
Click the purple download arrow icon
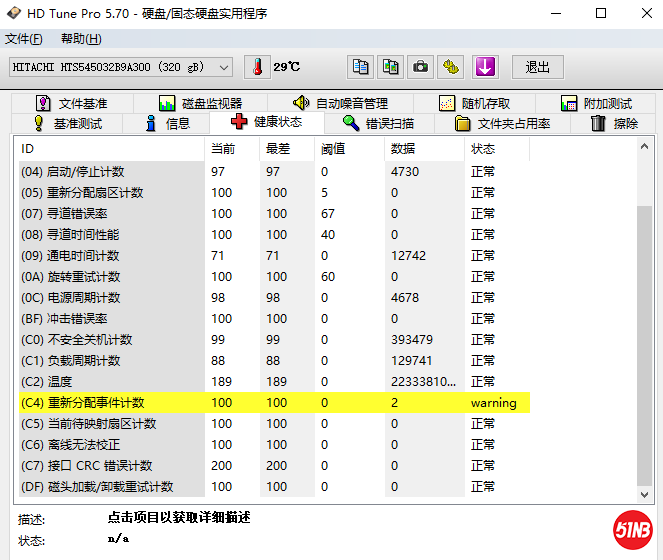click(485, 67)
